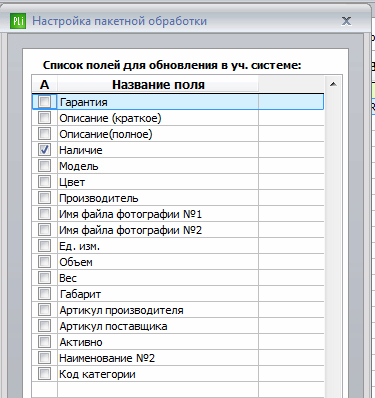Select the Артикул производителя row text
This screenshot has height=398, width=375.
[x=121, y=310]
